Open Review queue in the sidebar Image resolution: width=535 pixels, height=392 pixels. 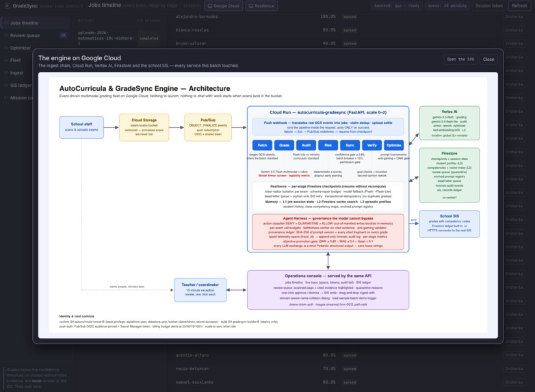pyautogui.click(x=35, y=36)
